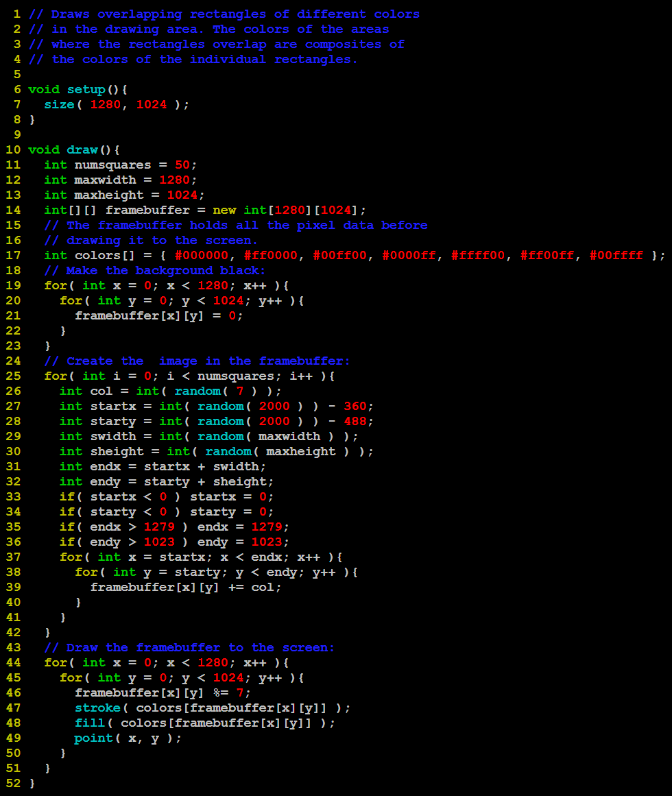Click the "stroke" call on line 47
This screenshot has width=672, height=796.
[97, 708]
